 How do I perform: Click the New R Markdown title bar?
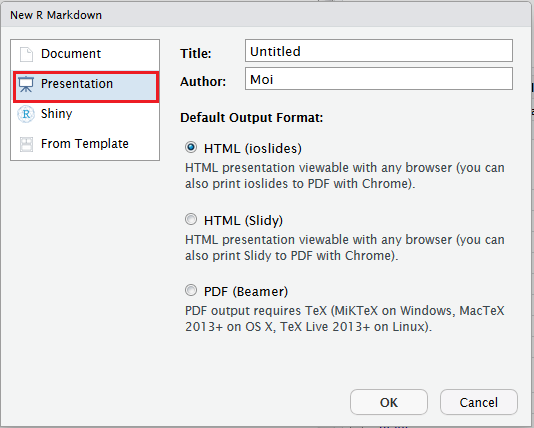(266, 15)
